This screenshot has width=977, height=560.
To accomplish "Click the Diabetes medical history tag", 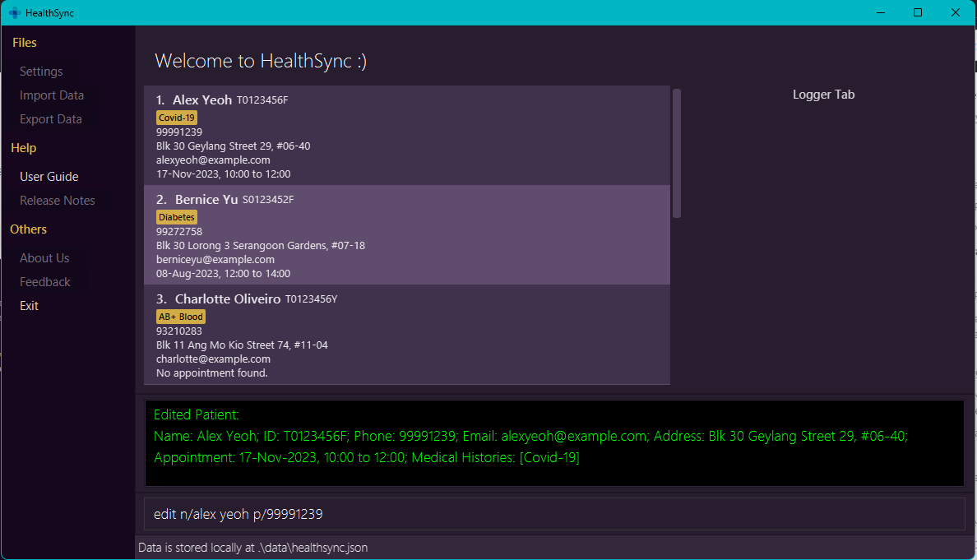I will pyautogui.click(x=176, y=217).
